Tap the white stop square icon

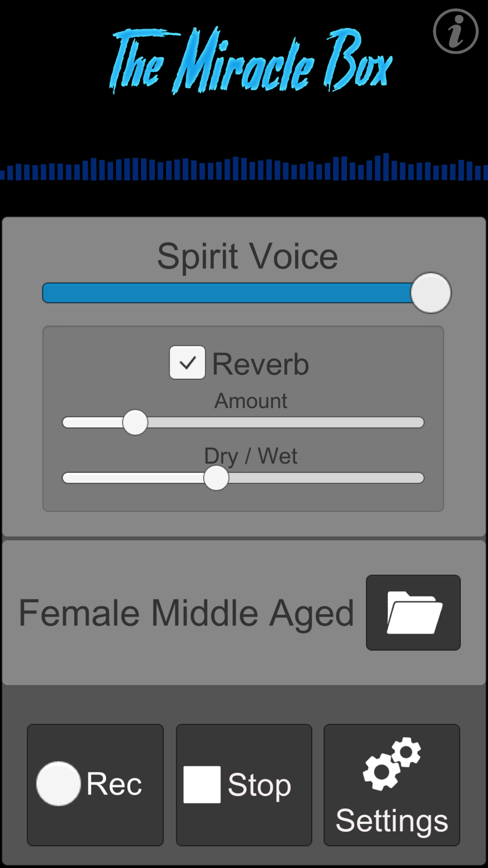[202, 784]
